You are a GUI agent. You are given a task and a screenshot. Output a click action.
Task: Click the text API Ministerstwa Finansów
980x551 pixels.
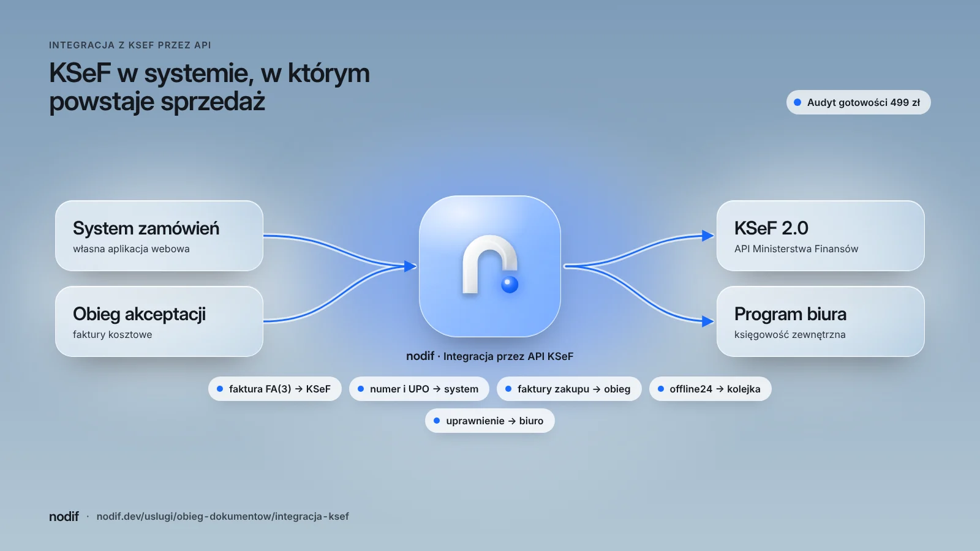click(796, 249)
